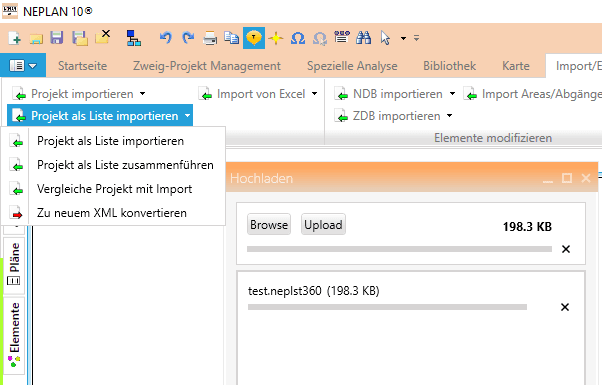Expand Projekt importieren dropdown arrow

pyautogui.click(x=142, y=94)
